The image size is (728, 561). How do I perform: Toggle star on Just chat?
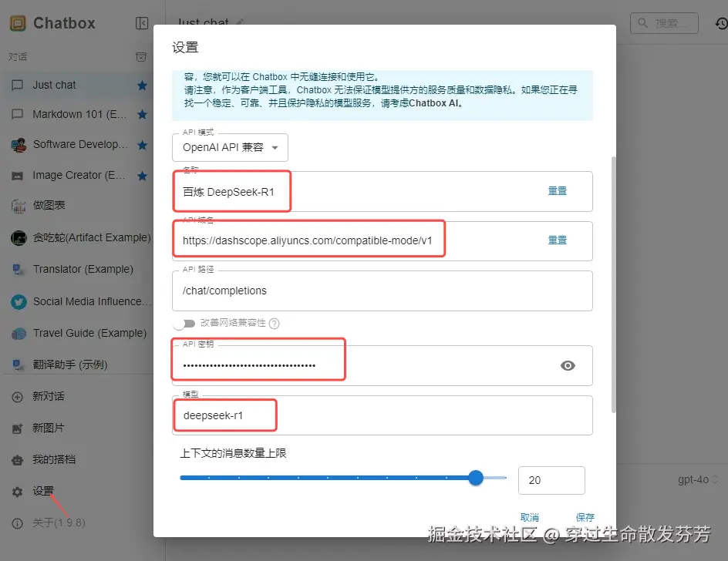[142, 86]
